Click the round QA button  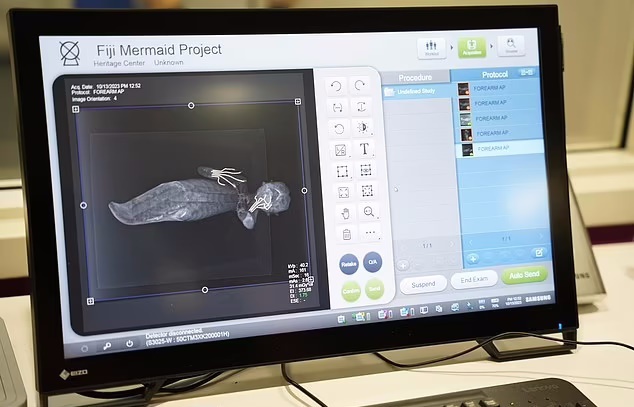pos(373,264)
